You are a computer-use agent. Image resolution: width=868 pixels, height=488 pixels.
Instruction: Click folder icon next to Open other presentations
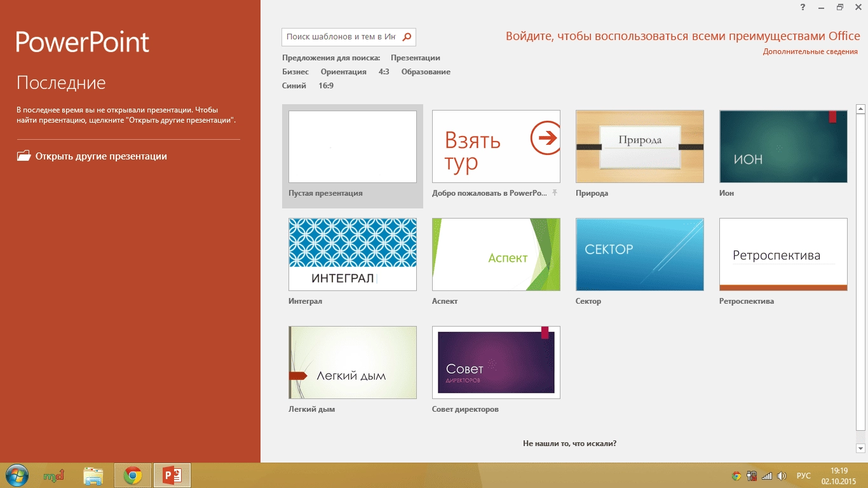point(24,156)
